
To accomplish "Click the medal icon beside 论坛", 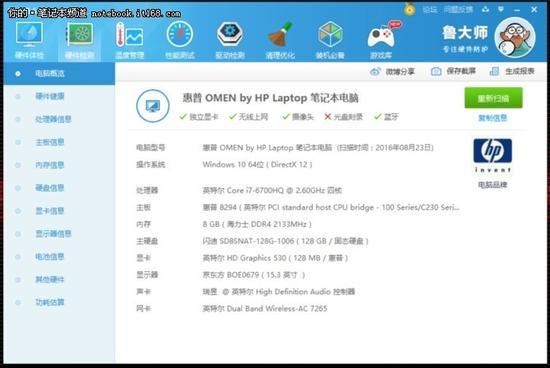I will coord(409,9).
